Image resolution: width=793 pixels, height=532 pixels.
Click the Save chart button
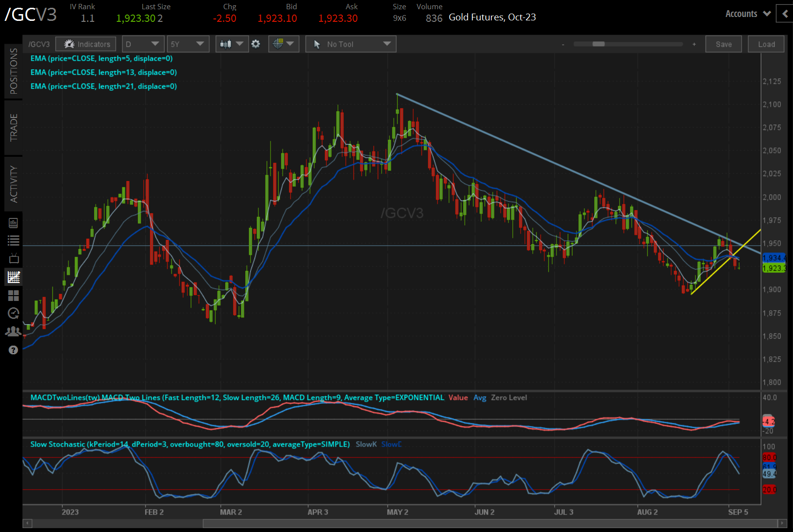[x=723, y=44]
